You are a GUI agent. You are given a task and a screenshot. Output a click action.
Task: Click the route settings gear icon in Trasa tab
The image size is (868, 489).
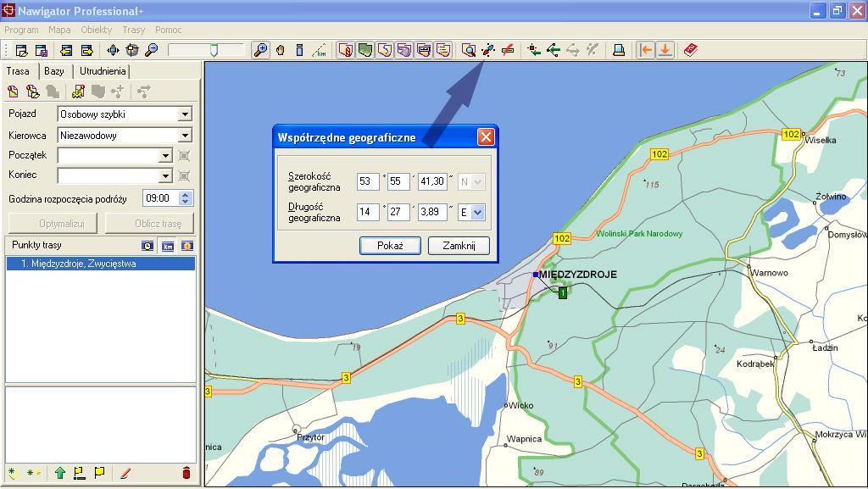point(78,92)
